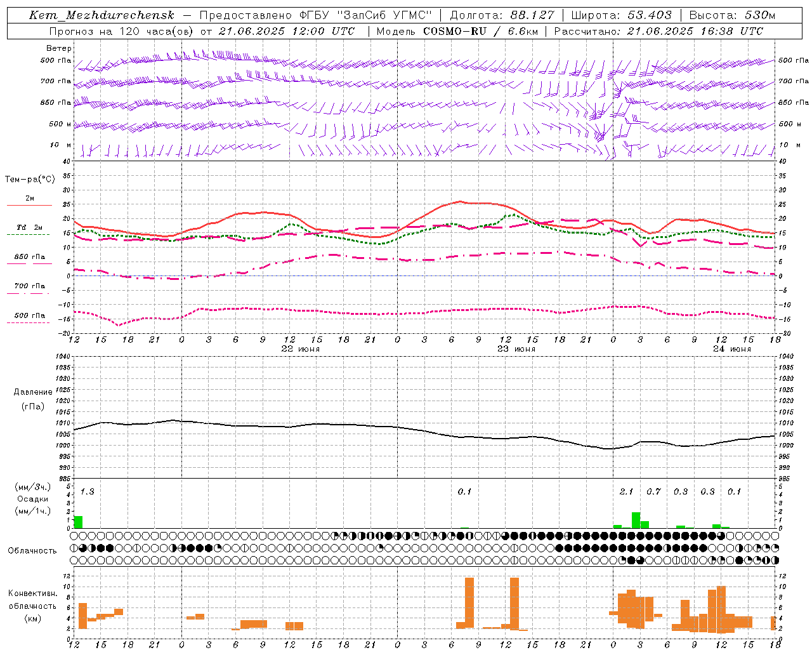Click the Широта: 53.403 value
This screenshot has width=812, height=650.
pyautogui.click(x=621, y=15)
